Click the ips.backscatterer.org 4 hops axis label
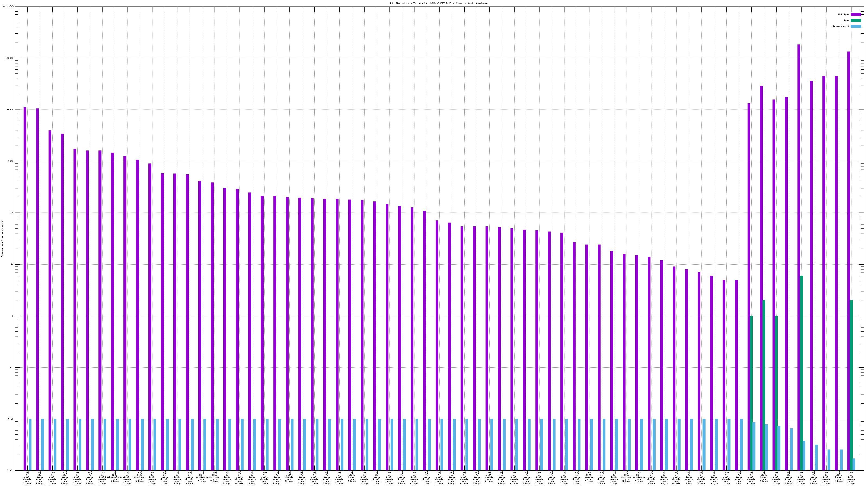 coord(114,477)
